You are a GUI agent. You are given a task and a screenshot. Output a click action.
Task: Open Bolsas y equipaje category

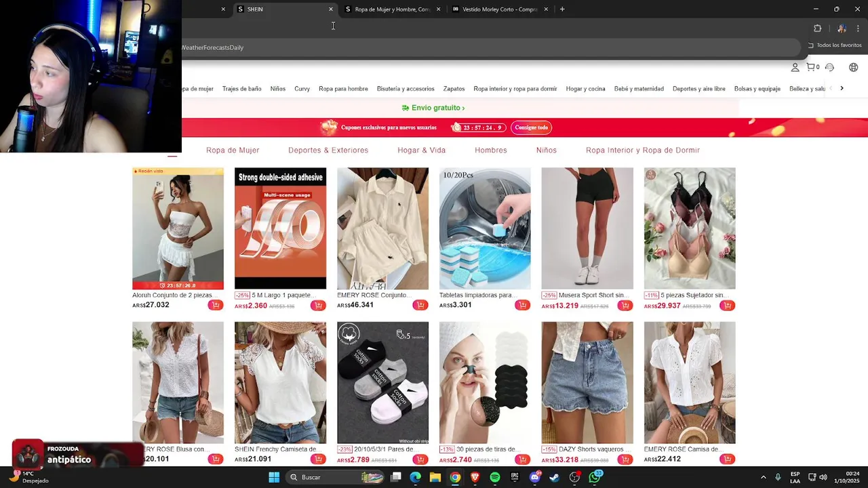click(757, 89)
